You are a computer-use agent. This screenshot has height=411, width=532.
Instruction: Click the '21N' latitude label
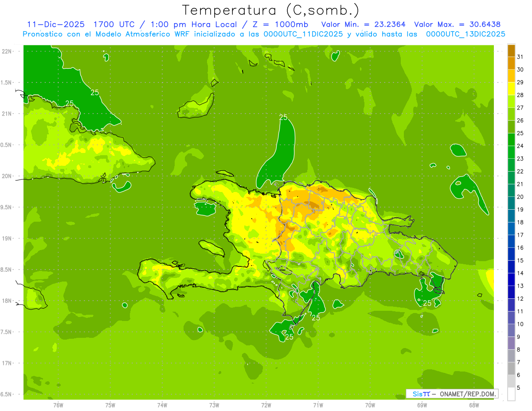coord(7,114)
